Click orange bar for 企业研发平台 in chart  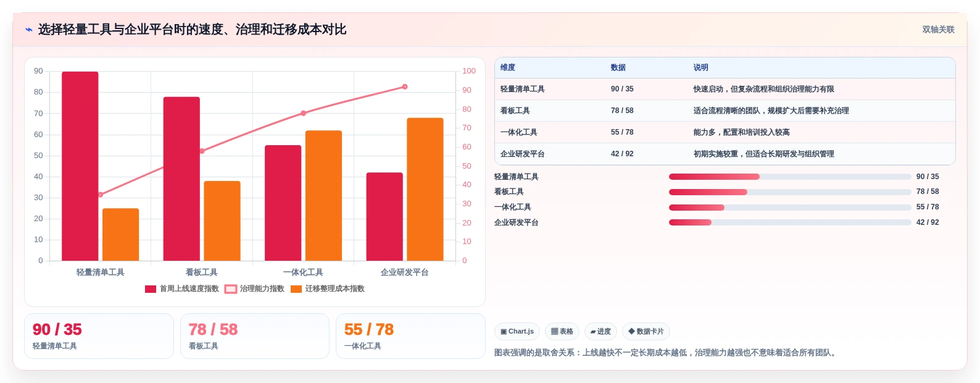425,189
